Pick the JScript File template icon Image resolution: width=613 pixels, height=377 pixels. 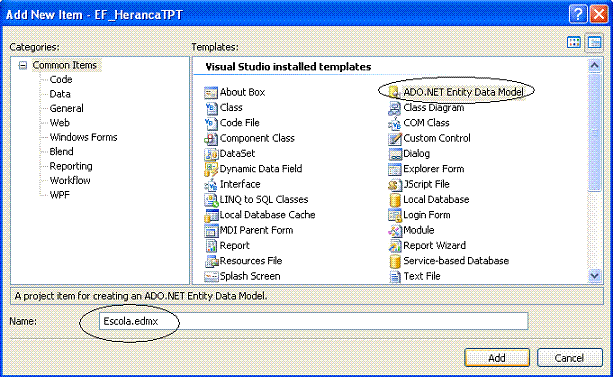394,185
